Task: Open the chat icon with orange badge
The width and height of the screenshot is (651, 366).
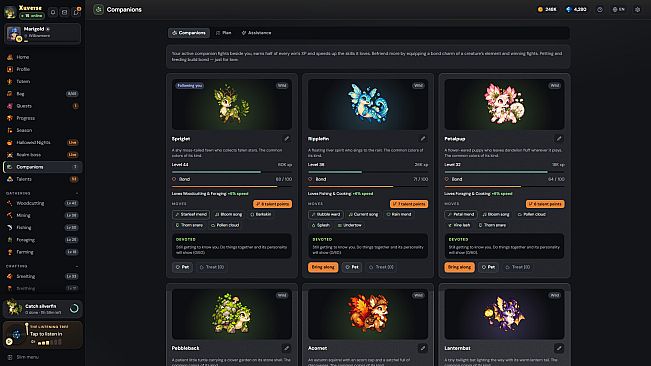Action: [76, 12]
